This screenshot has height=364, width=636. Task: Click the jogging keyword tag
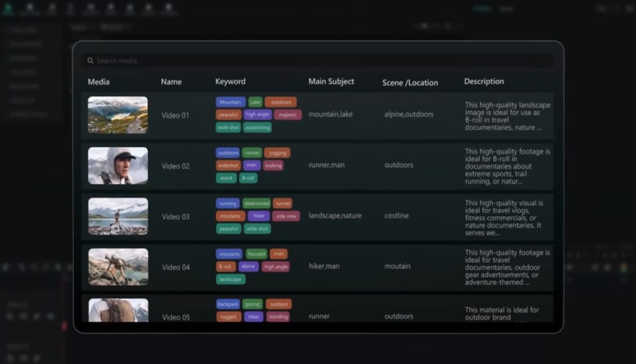[x=278, y=153]
